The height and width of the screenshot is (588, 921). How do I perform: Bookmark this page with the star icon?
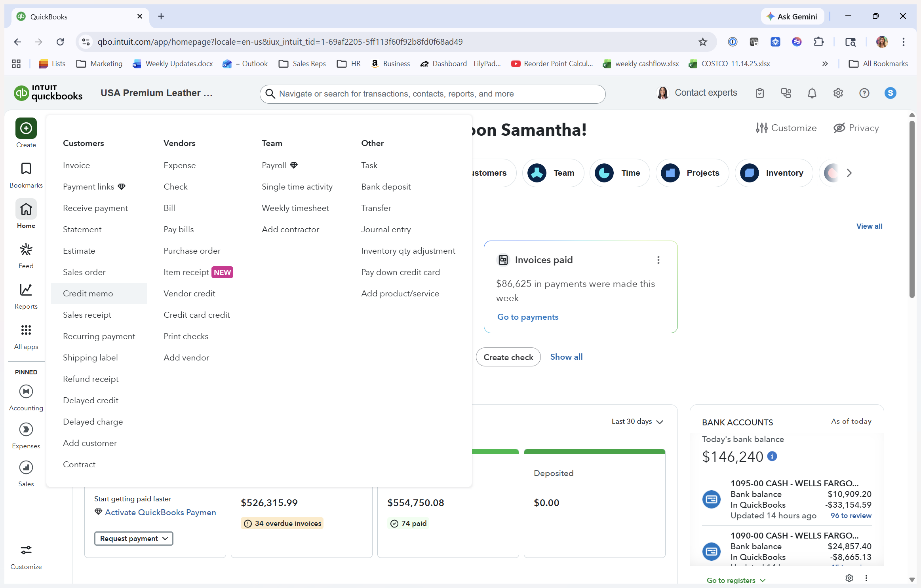point(702,42)
